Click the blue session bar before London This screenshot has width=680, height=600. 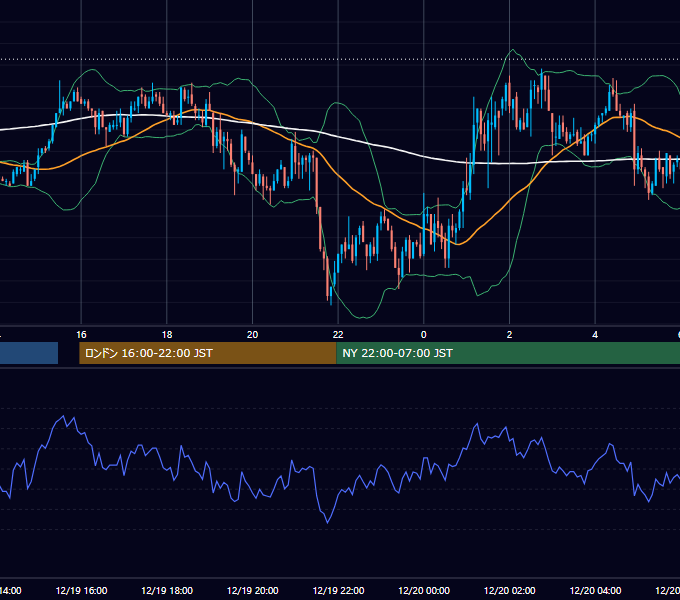click(x=29, y=353)
